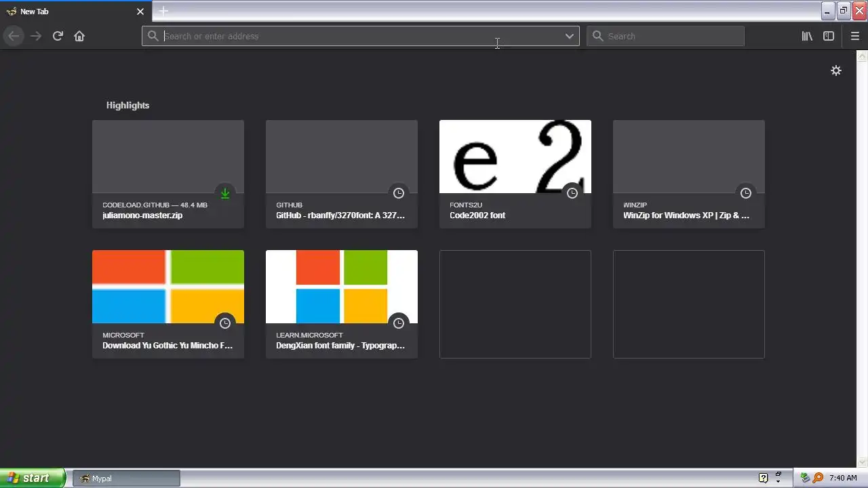Open GitHub rbanffy/3270font tile
The width and height of the screenshot is (868, 488).
342,174
